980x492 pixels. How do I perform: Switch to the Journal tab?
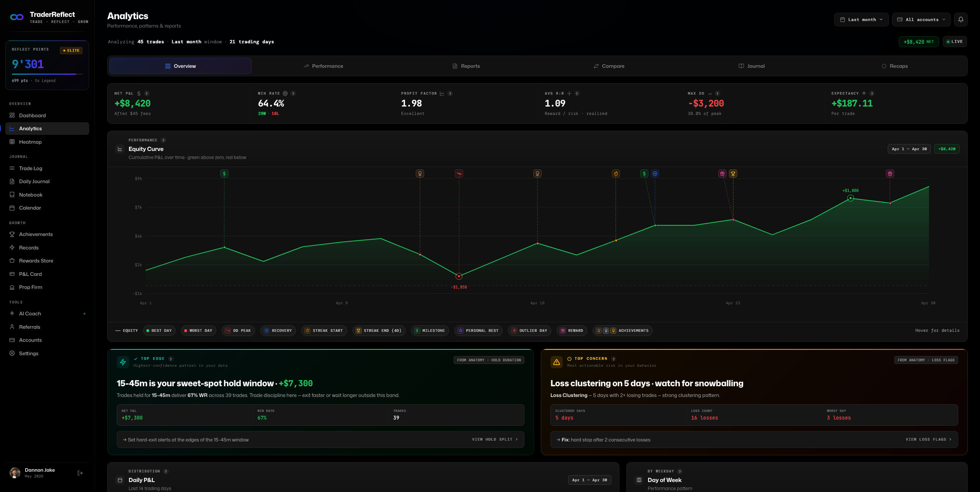point(751,66)
